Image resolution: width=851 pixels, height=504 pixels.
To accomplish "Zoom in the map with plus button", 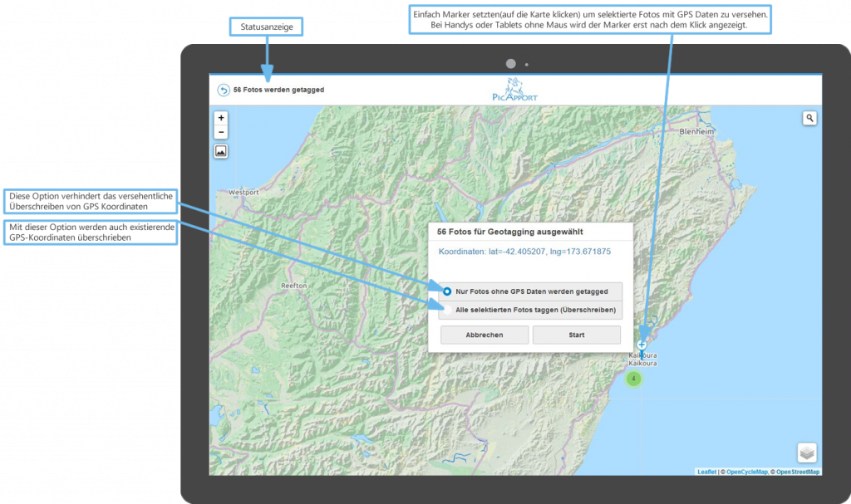I will point(221,119).
